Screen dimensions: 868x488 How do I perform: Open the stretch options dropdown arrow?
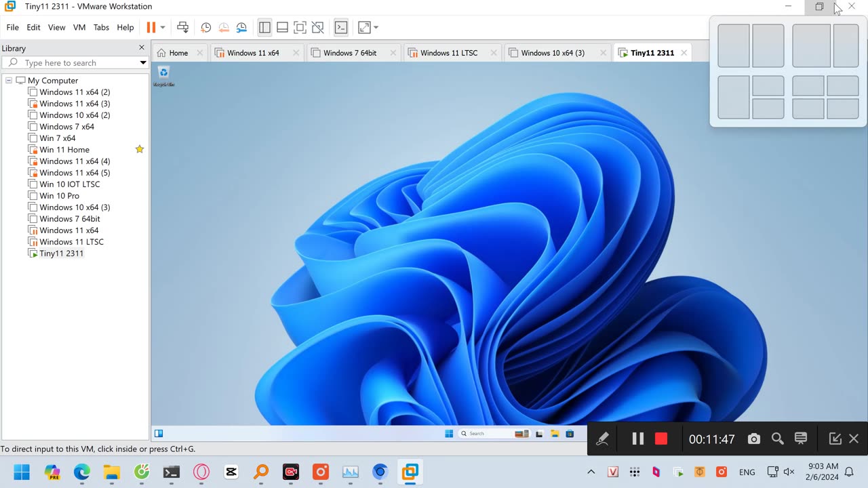point(376,28)
